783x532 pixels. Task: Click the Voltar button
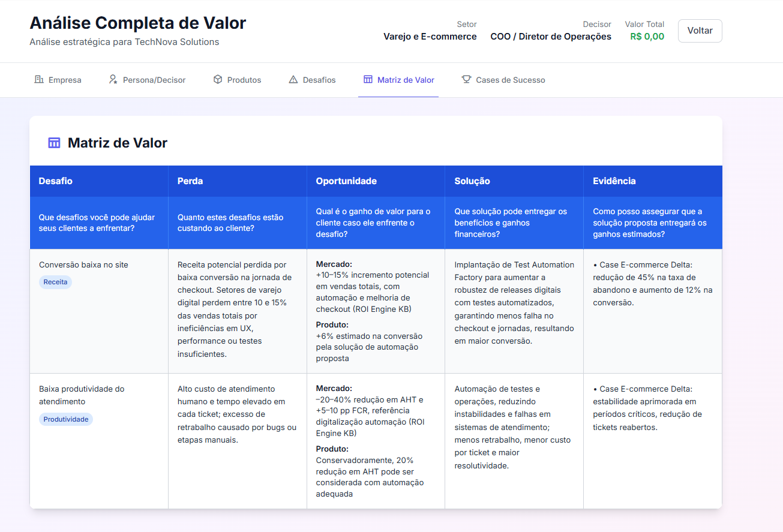700,31
